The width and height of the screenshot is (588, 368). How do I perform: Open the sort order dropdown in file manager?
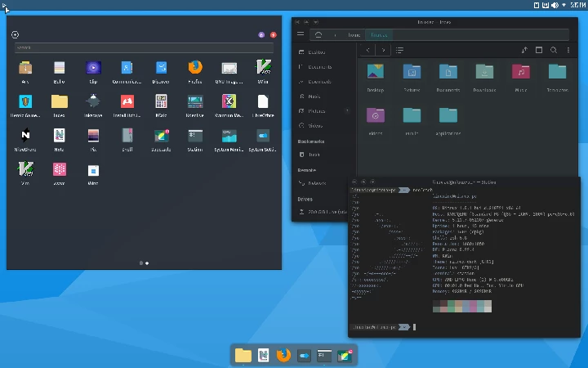524,50
